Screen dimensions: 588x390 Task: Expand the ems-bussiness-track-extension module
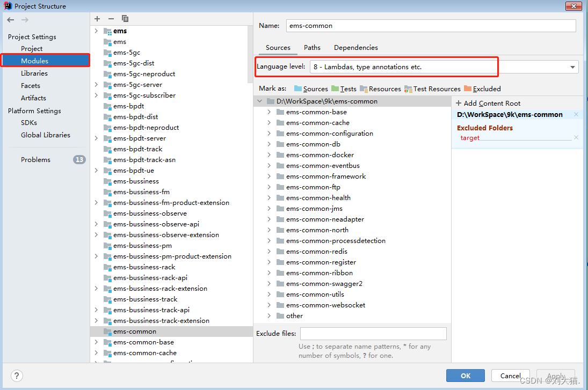pyautogui.click(x=96, y=321)
